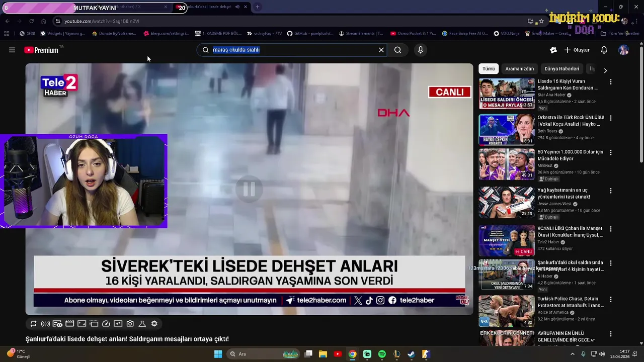Click the dotted frame icon below video
Viewport: 644px width, 362px height.
[94, 324]
